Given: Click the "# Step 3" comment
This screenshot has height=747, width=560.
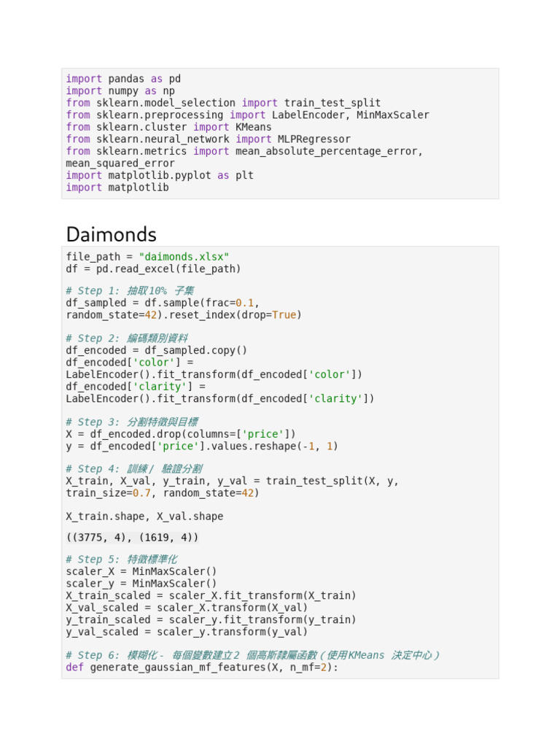Looking at the screenshot, I should tap(131, 422).
